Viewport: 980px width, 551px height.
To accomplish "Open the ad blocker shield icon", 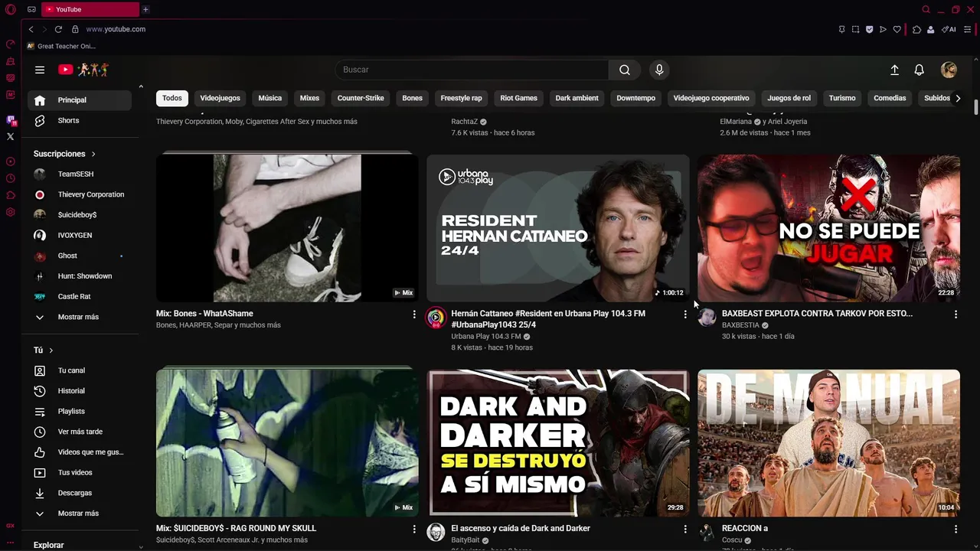I will click(x=869, y=29).
